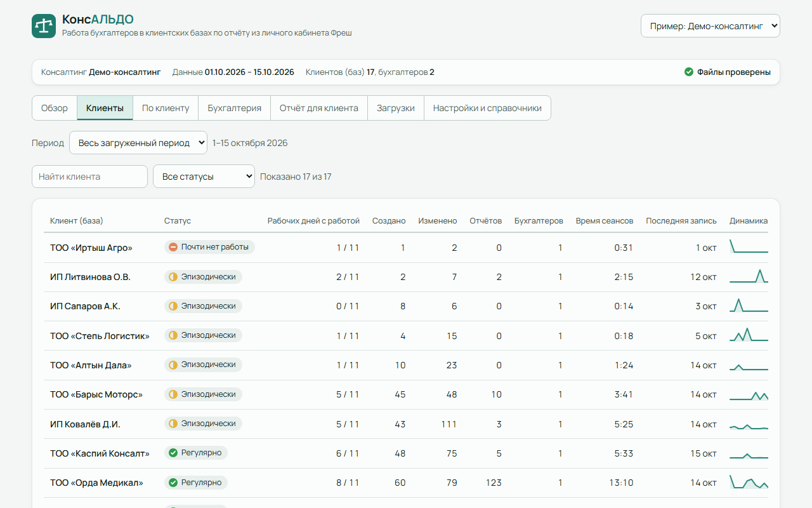
Task: Click the Найти клиента search field
Action: 89,177
